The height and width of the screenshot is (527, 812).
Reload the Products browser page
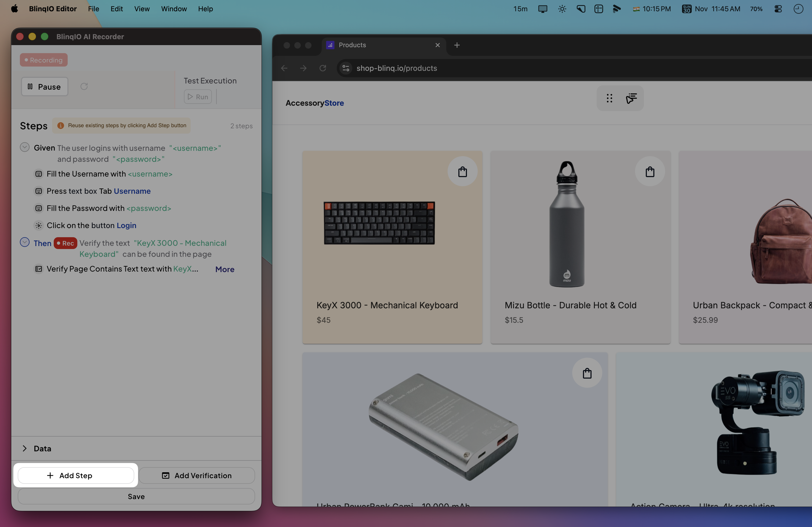click(322, 68)
